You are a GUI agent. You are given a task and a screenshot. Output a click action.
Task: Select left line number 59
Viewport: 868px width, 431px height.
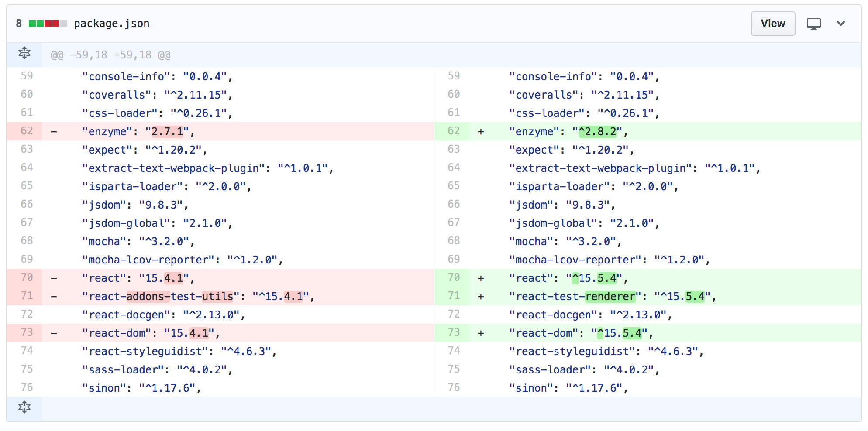(x=27, y=76)
